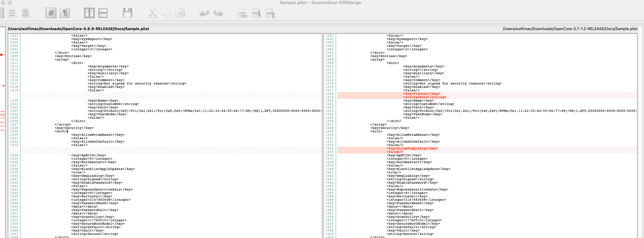This screenshot has height=238, width=644.
Task: Select added line <key>Flavour</key> in right pane
Action: [421, 94]
